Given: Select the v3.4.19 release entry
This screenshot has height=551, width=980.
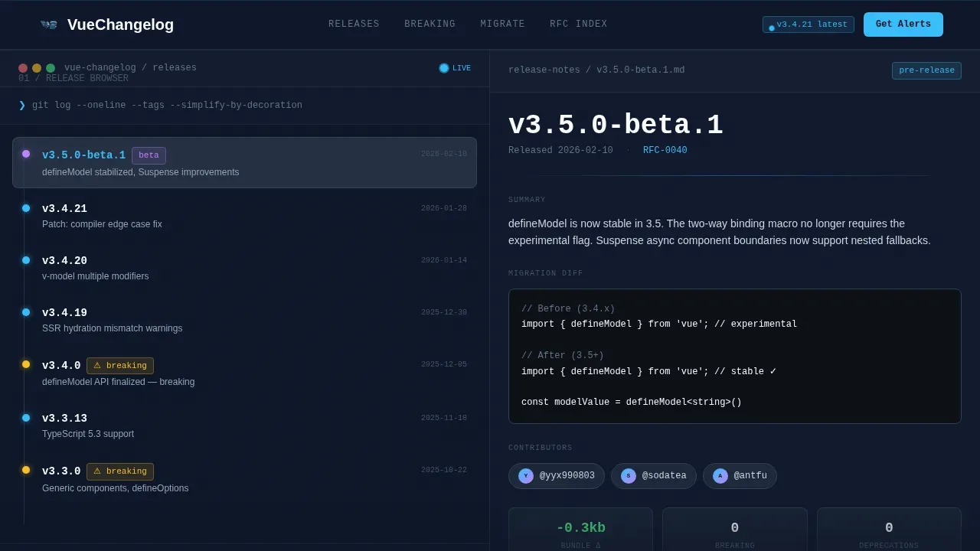Looking at the screenshot, I should tap(244, 320).
